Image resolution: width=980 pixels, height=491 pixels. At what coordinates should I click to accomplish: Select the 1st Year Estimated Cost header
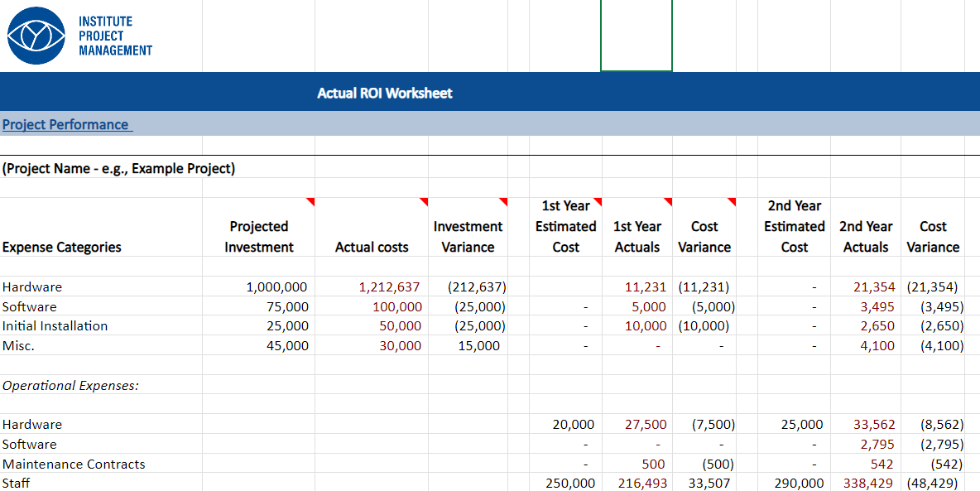(565, 226)
